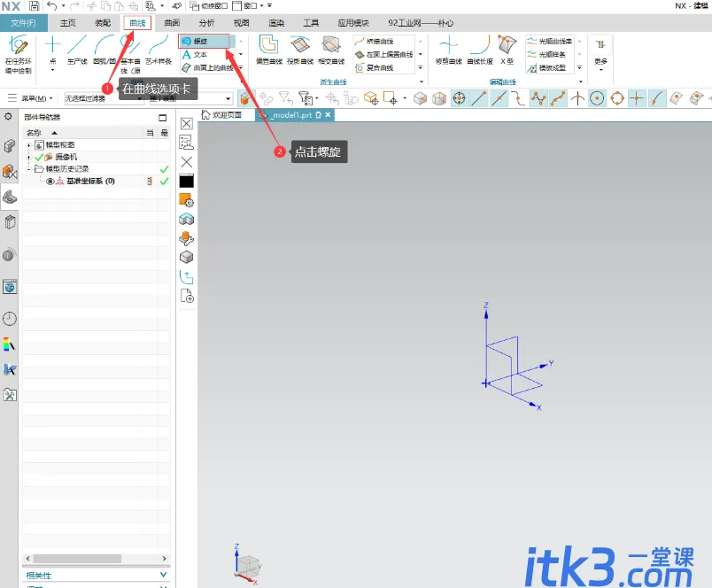The width and height of the screenshot is (712, 588).
Task: Click the orange object display settings swatch
Action: click(187, 200)
